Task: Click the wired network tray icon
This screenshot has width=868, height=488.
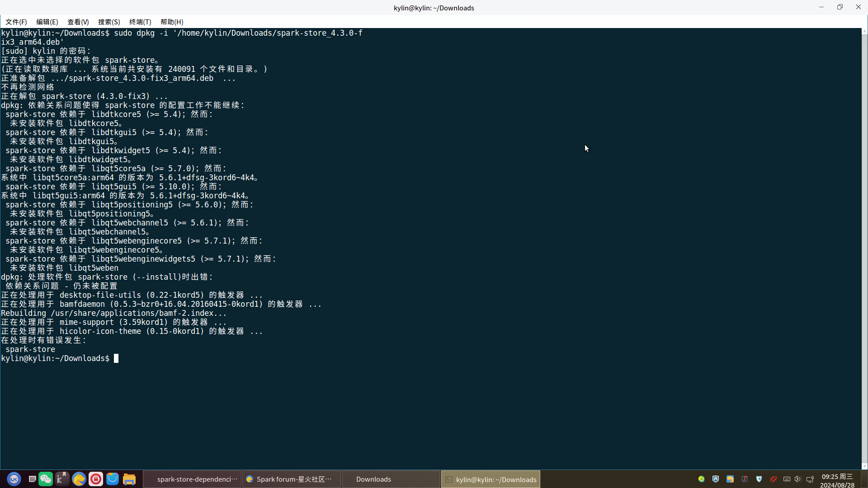Action: pyautogui.click(x=810, y=479)
